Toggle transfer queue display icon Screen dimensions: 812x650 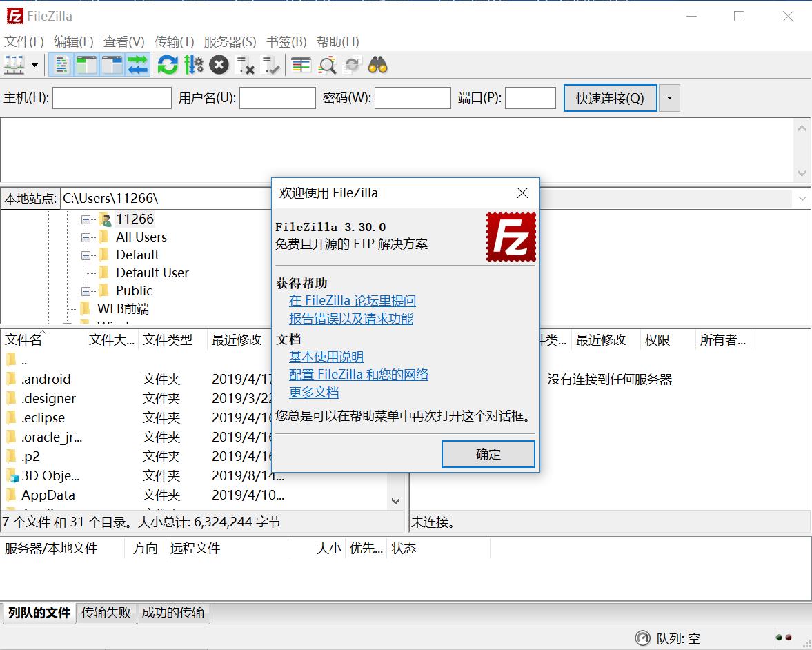click(138, 66)
